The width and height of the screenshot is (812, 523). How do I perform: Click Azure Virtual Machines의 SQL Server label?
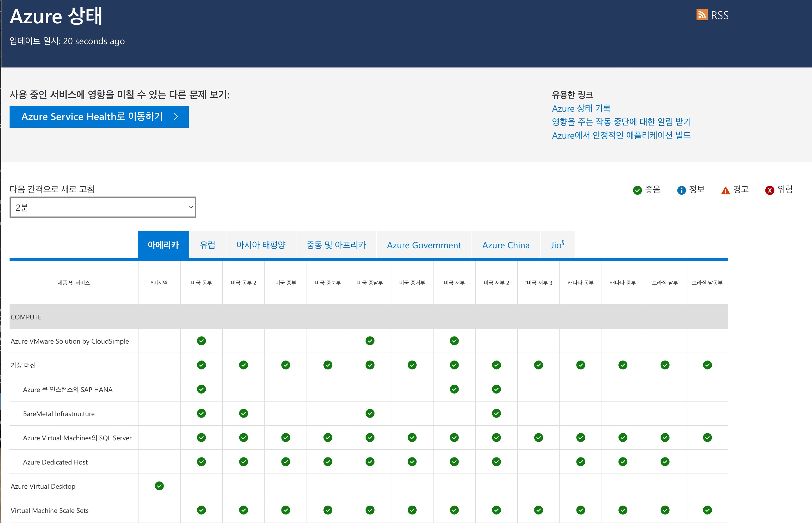point(77,438)
